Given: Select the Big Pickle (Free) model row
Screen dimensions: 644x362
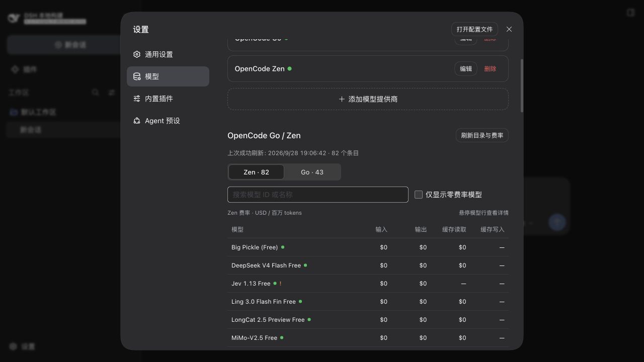Looking at the screenshot, I should coord(368,247).
